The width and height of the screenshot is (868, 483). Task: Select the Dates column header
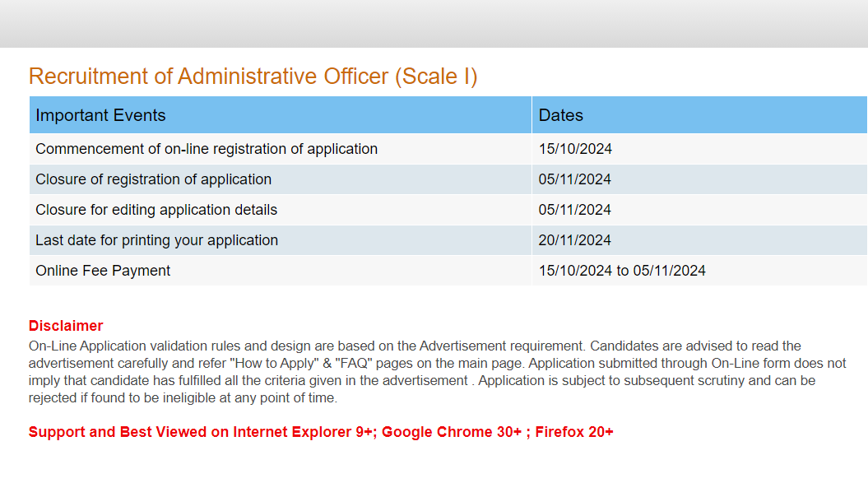click(561, 115)
